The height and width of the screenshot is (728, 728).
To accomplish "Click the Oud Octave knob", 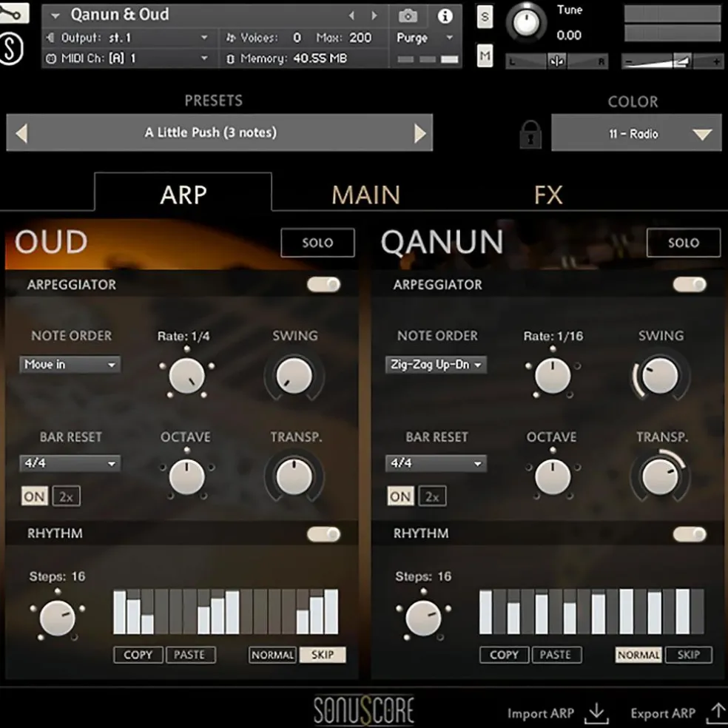I will tap(186, 476).
